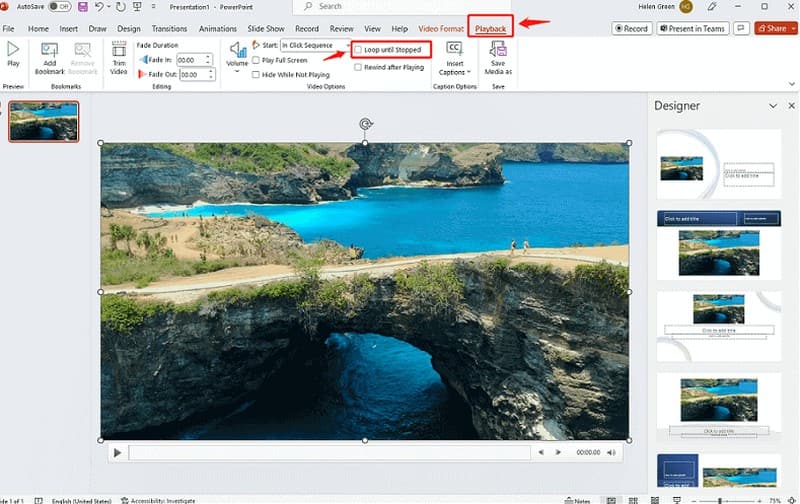The image size is (800, 504).
Task: Click the Play preview button in ribbon
Action: coord(13,55)
